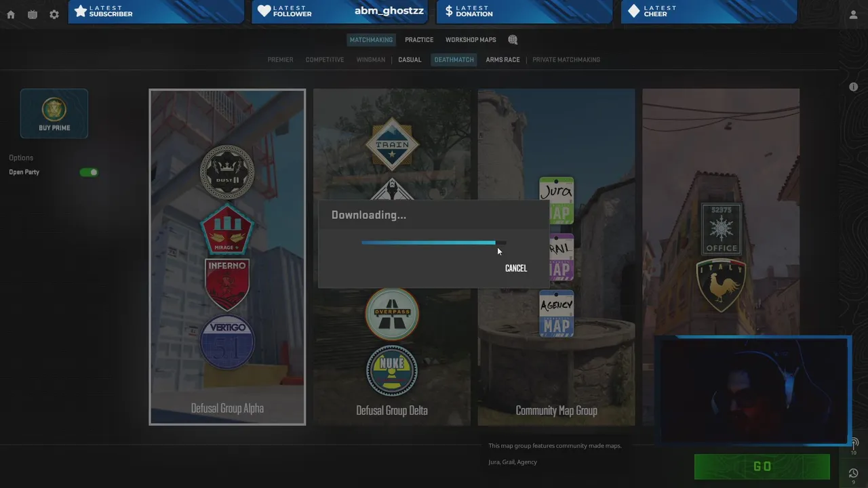The image size is (868, 488).
Task: Select the Nuke map badge
Action: point(392,371)
